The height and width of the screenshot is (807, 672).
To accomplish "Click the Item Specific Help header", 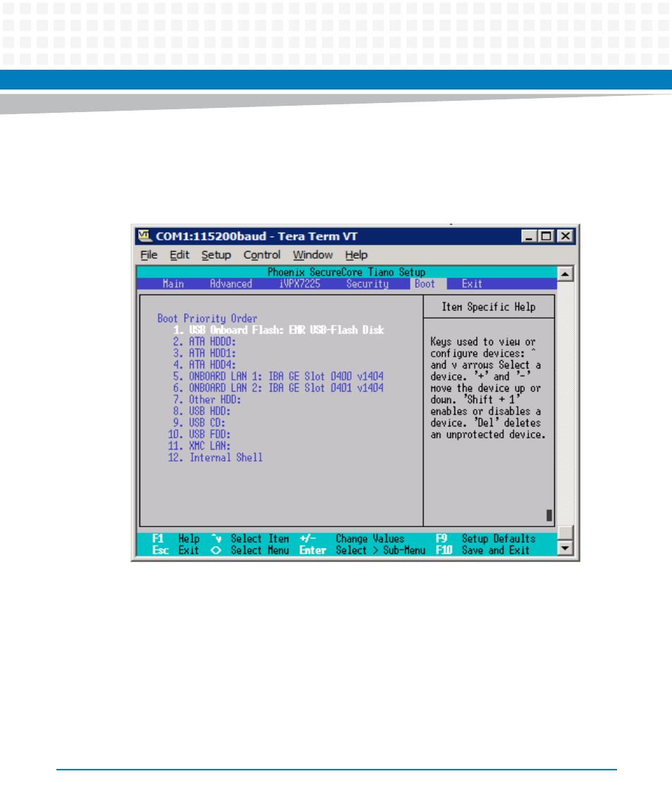I will (x=489, y=307).
